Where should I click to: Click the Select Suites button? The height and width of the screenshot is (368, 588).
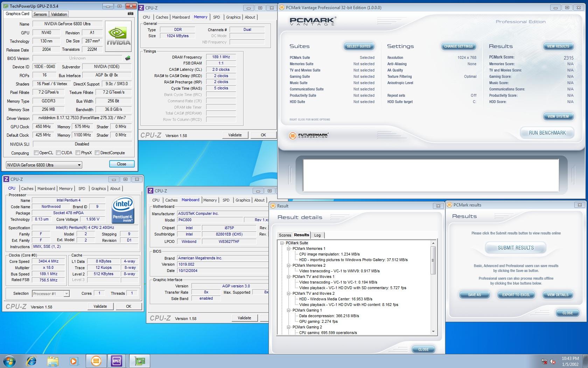click(x=358, y=46)
